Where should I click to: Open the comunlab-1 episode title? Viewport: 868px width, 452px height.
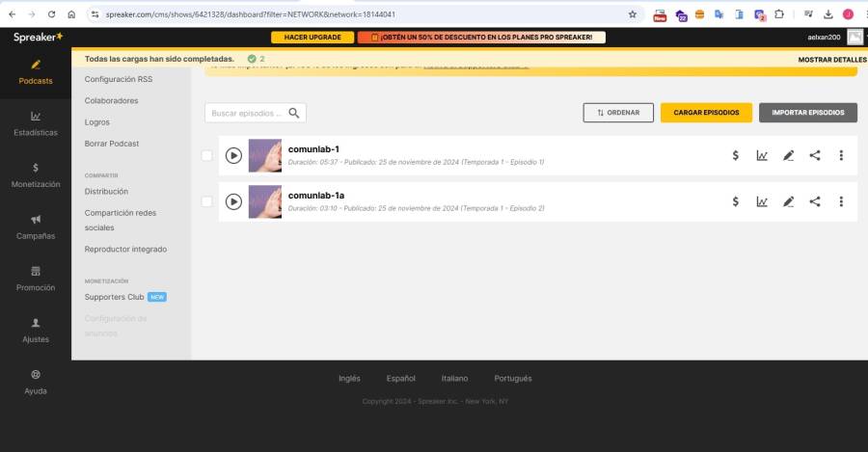click(x=313, y=149)
